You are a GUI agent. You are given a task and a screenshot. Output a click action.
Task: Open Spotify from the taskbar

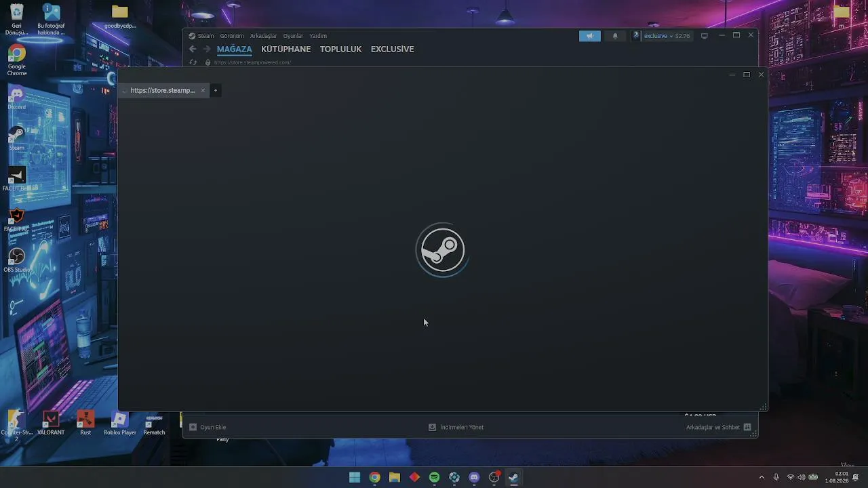435,477
